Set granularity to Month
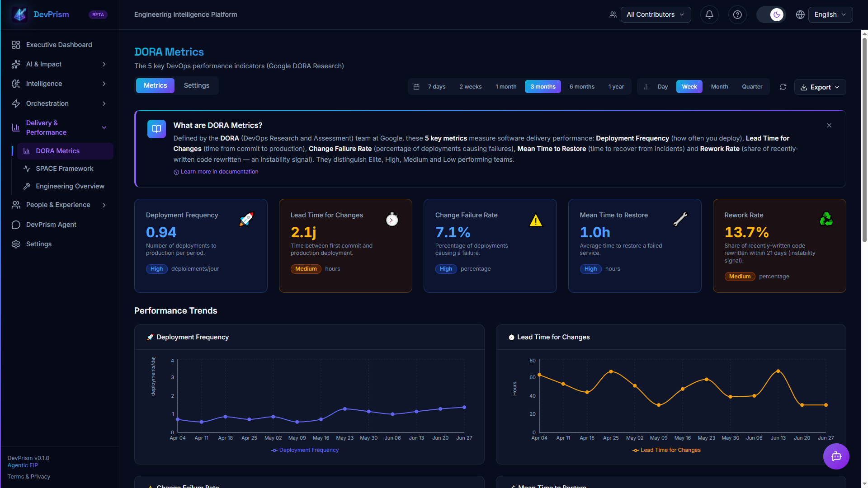 click(x=719, y=87)
